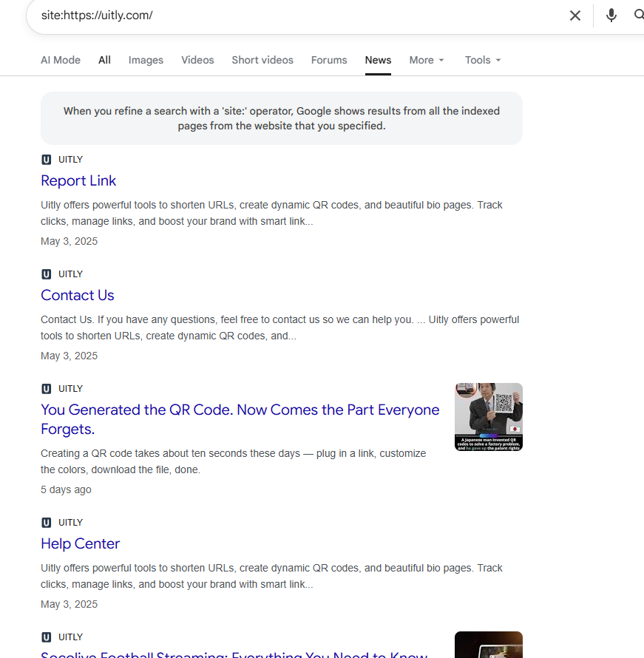Screen dimensions: 644x658
Task: Click the UITLY source name above Contact Us
Action: click(x=70, y=274)
